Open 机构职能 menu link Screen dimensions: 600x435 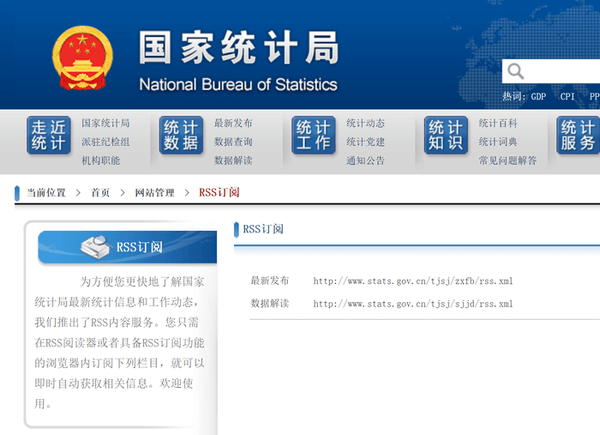tap(101, 160)
